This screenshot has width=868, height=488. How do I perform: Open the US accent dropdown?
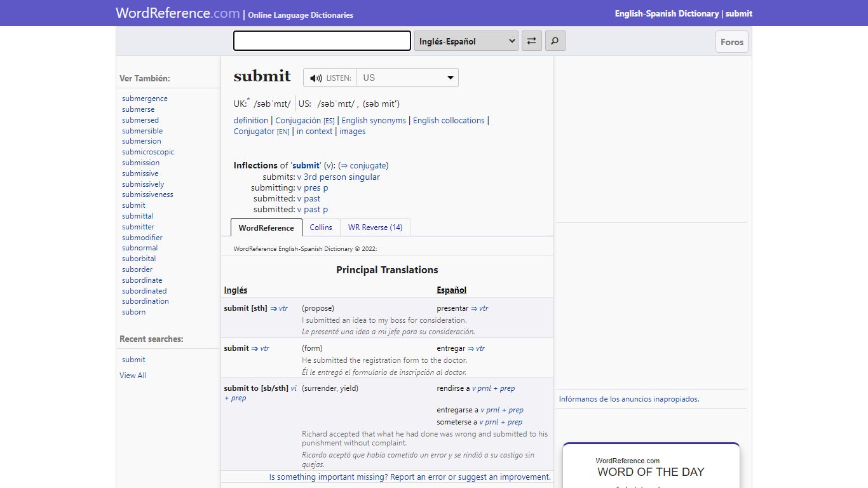(407, 78)
